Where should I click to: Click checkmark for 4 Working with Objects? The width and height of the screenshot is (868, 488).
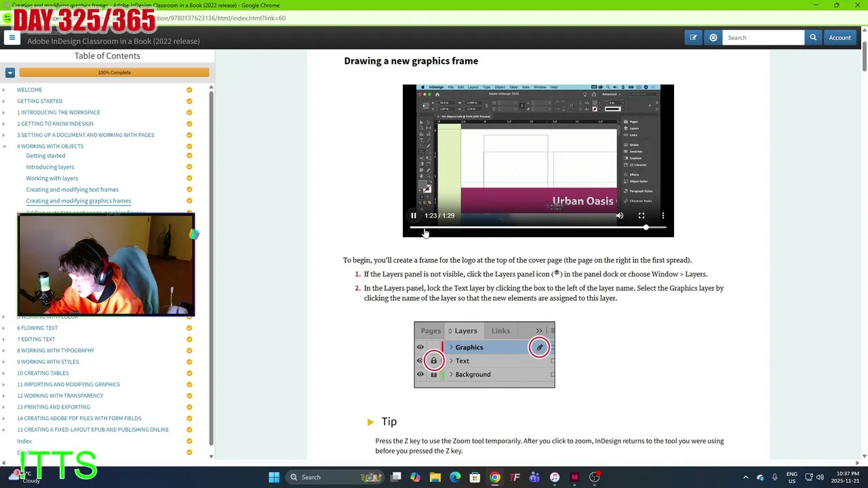[x=189, y=146]
